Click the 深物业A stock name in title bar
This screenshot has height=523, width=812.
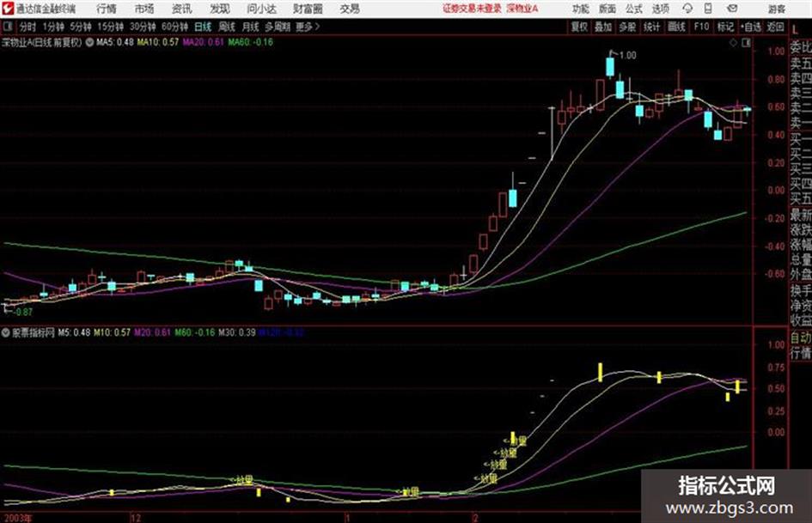click(x=522, y=9)
